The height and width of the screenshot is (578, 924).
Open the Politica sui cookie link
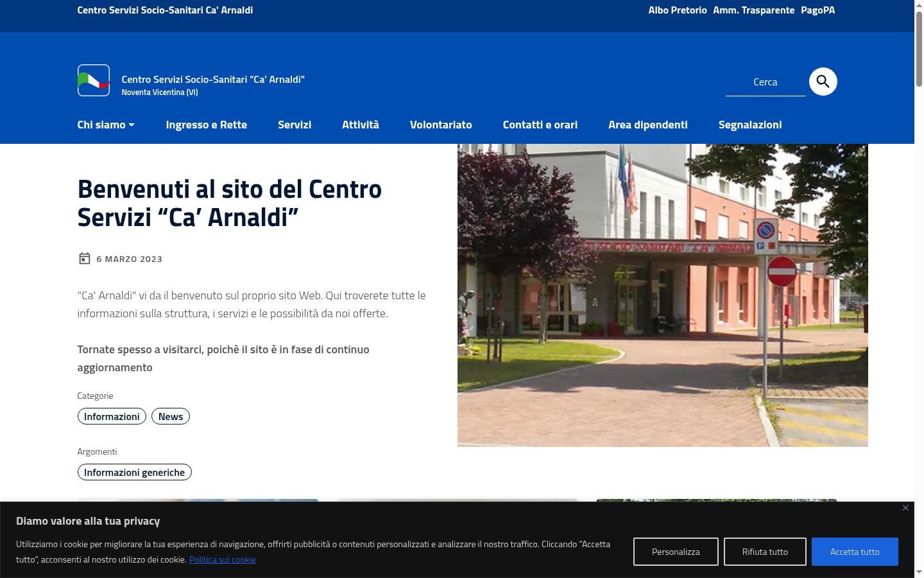point(223,559)
